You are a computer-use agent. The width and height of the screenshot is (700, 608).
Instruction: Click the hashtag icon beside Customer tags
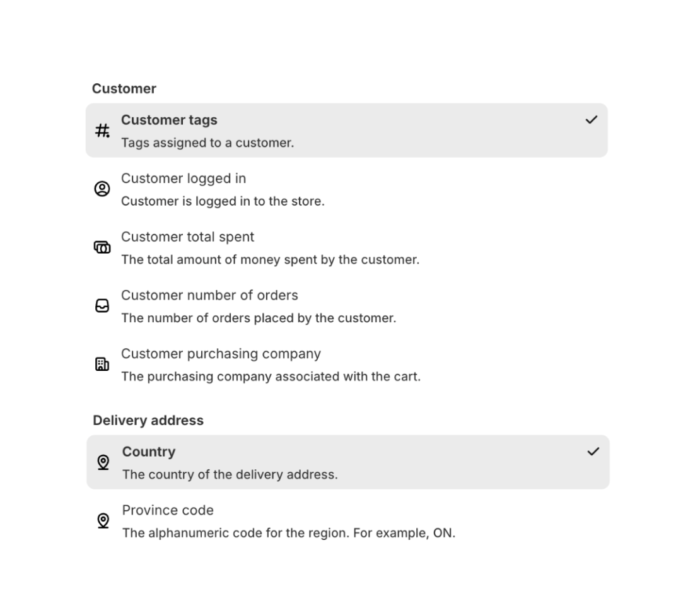pos(102,130)
